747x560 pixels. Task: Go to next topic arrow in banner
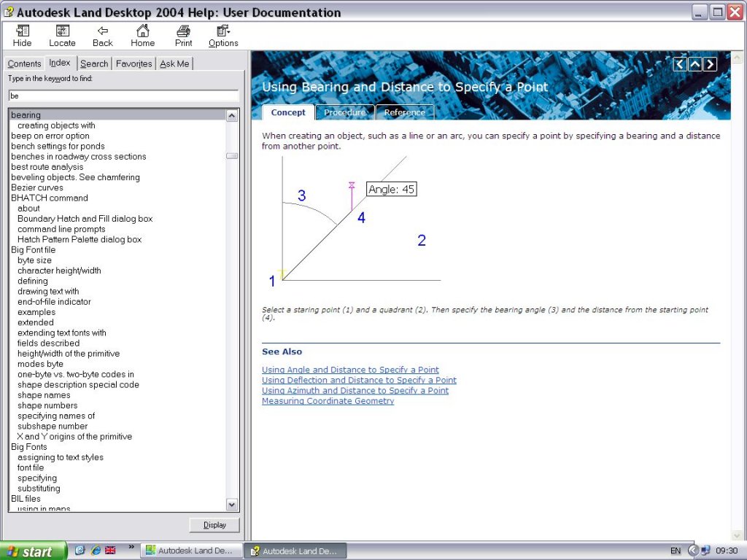click(x=710, y=64)
